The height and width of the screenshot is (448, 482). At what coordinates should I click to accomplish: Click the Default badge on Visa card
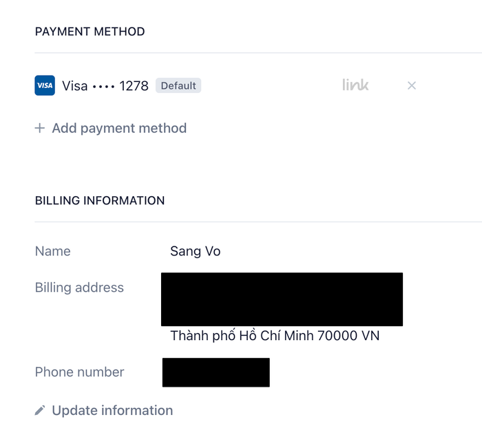coord(178,85)
